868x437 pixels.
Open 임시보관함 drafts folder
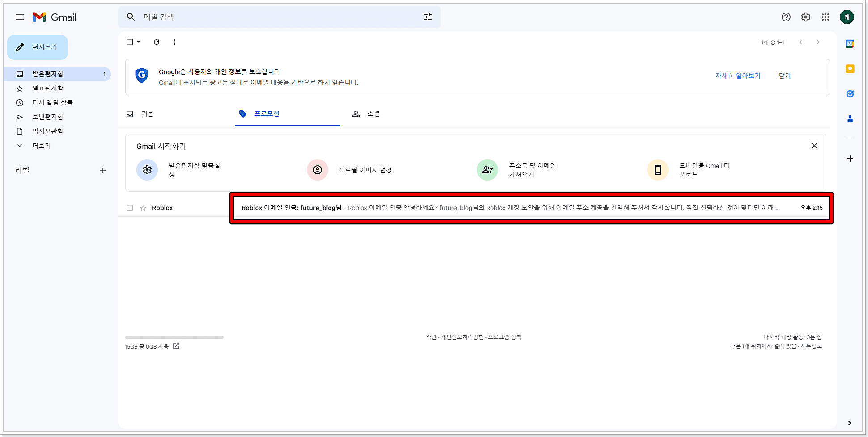tap(20, 131)
